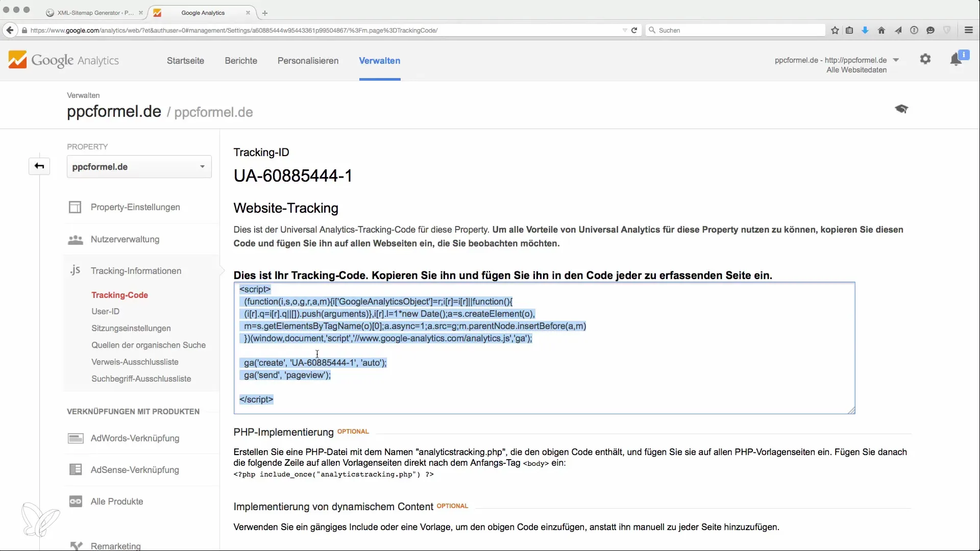Click the https padlock icon

pos(24,30)
